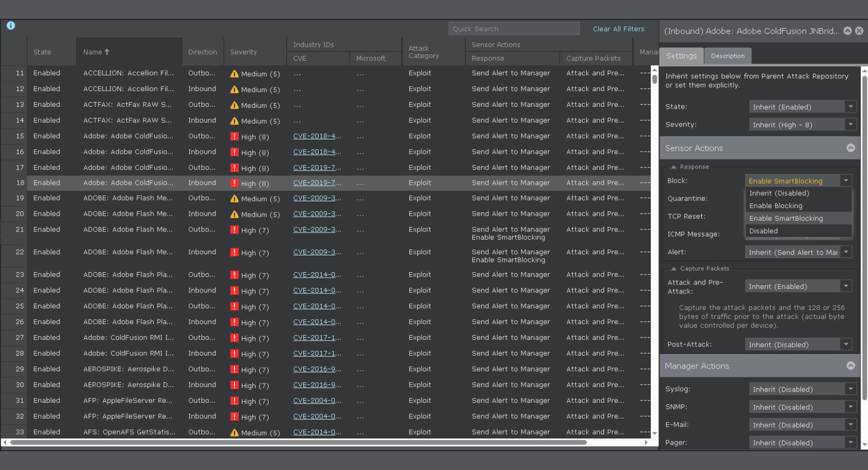Click the High severity icon in row 15

click(234, 136)
